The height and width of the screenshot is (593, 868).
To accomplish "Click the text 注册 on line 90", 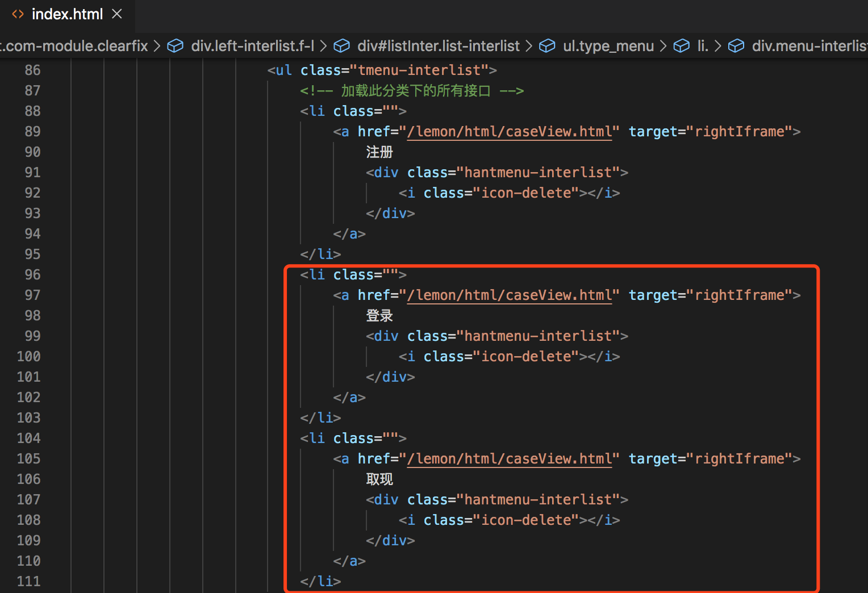I will coord(379,152).
